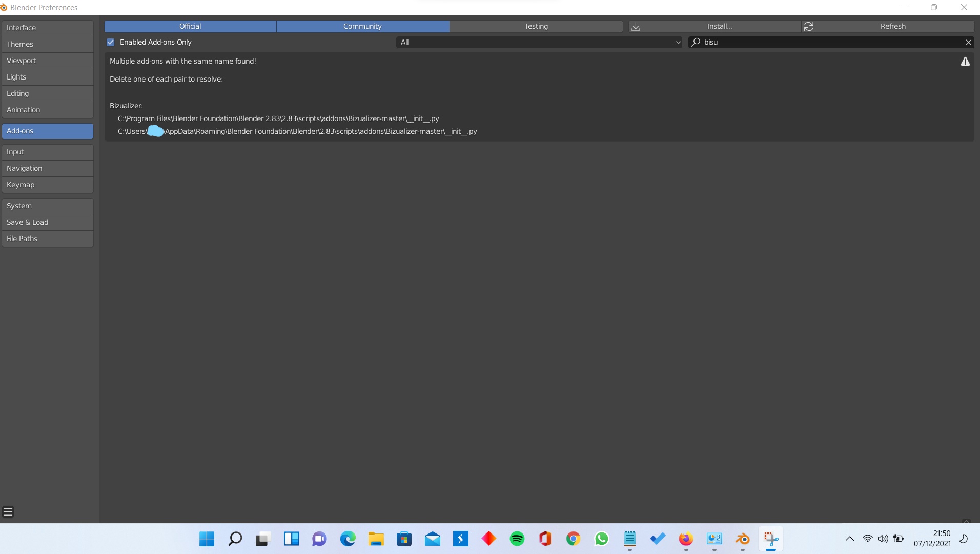Image resolution: width=980 pixels, height=554 pixels.
Task: Open the Widgets panel in the taskbar
Action: tap(291, 539)
